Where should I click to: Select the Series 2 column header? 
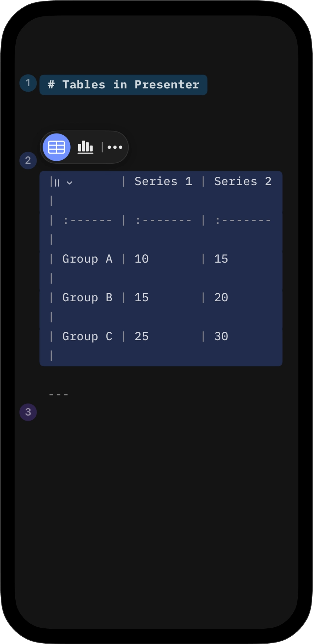pyautogui.click(x=242, y=181)
